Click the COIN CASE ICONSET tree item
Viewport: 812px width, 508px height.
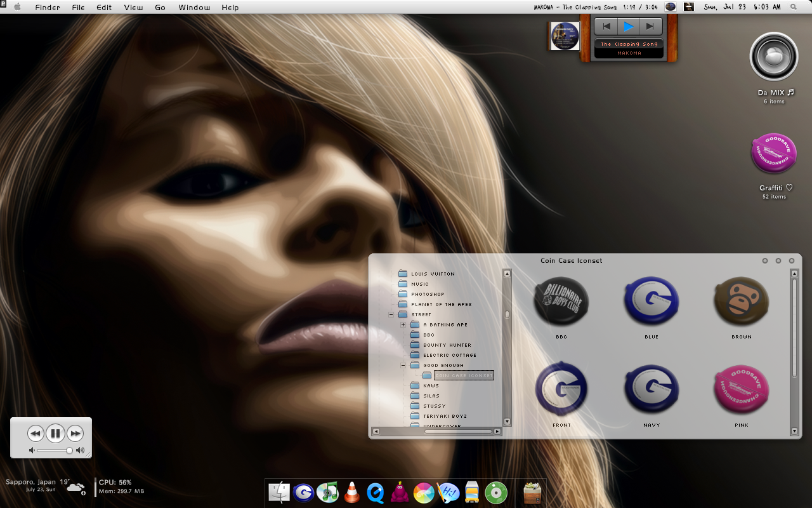click(x=464, y=375)
